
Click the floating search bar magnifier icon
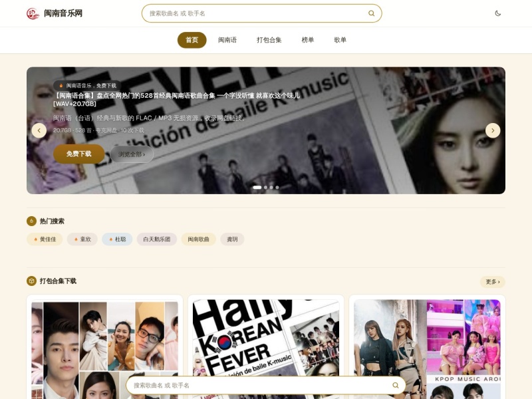395,385
